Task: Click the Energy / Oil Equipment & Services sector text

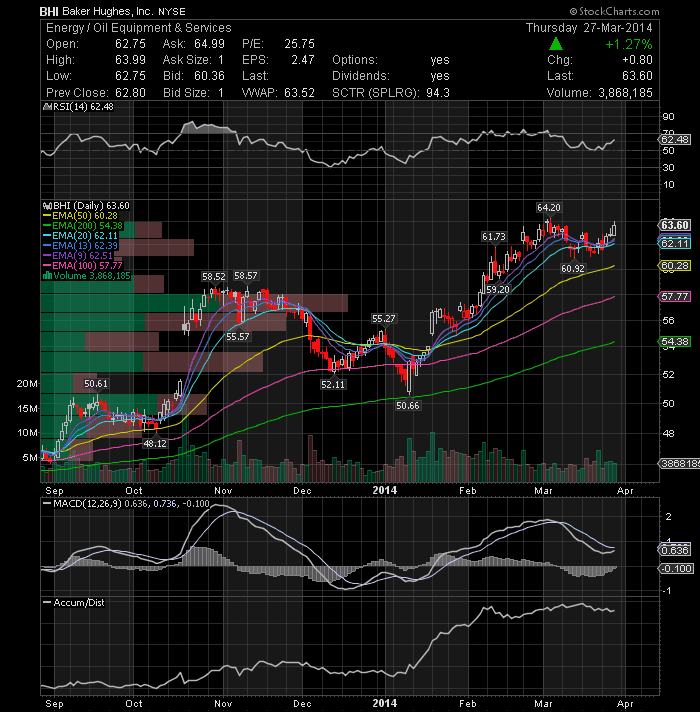Action: [x=138, y=28]
